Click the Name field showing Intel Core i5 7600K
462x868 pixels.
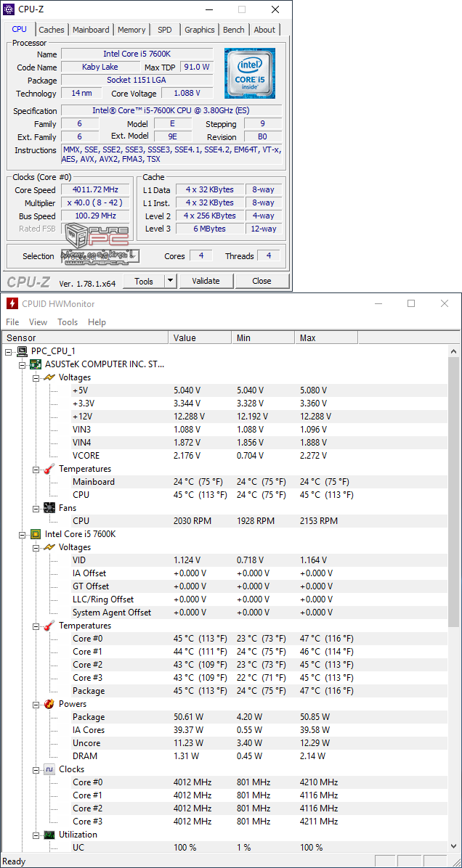(x=137, y=54)
